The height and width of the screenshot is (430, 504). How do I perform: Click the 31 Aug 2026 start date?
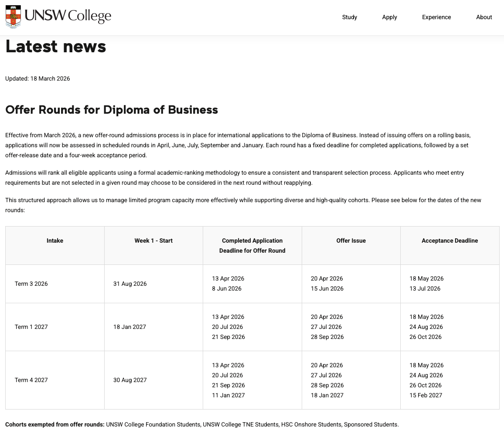pos(130,284)
